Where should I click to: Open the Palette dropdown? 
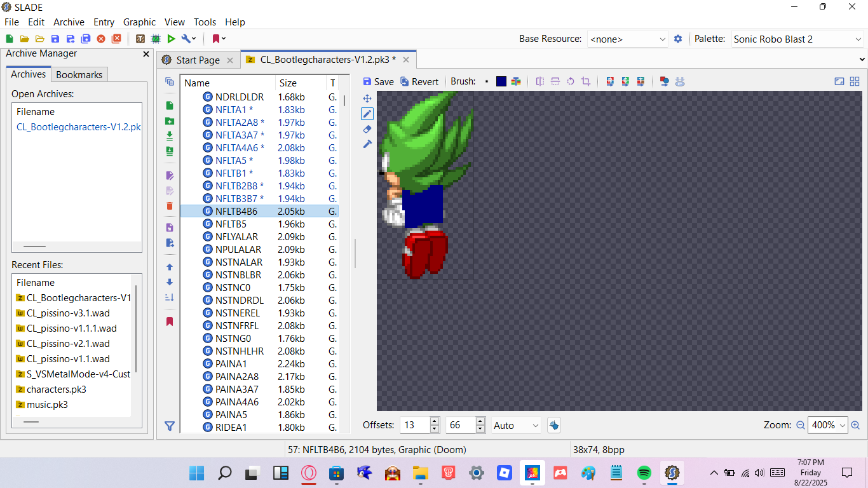(797, 39)
